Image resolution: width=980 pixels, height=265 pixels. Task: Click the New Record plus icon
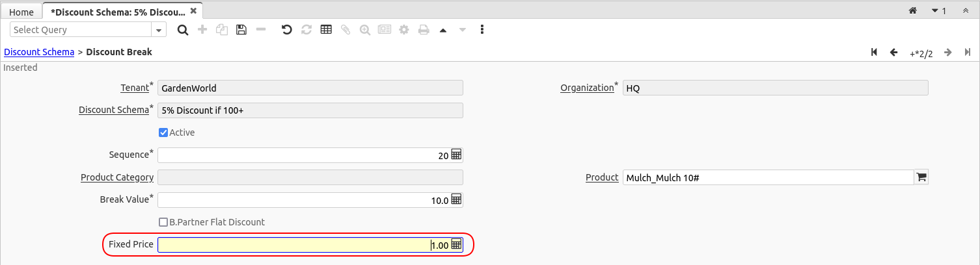[x=202, y=30]
